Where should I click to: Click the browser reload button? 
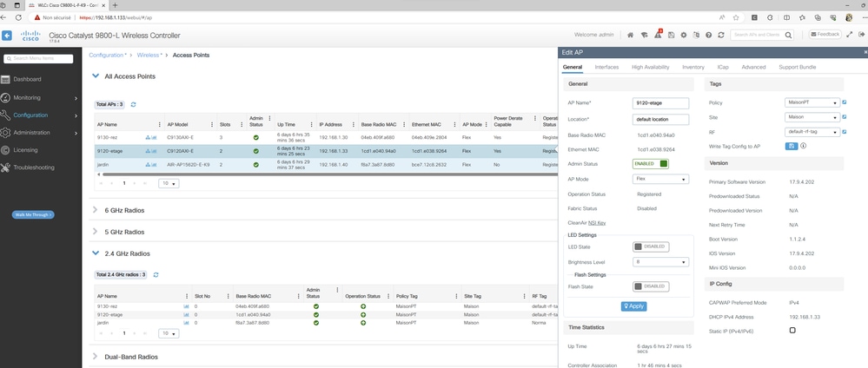pos(18,17)
